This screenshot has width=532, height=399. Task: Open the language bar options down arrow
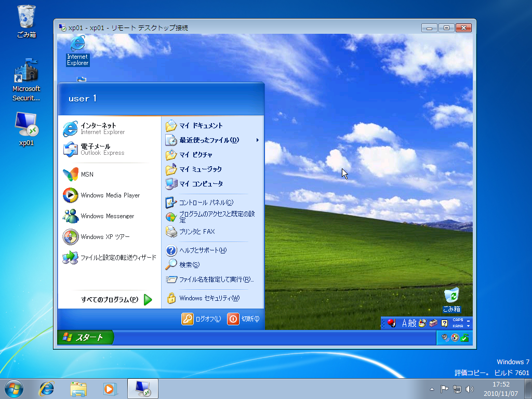(x=469, y=326)
